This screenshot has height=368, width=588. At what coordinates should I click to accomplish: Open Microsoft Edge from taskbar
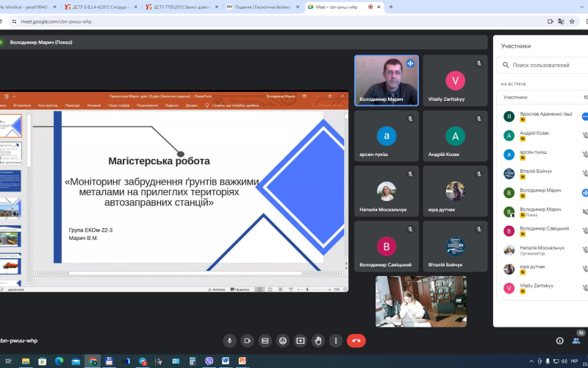pyautogui.click(x=59, y=361)
